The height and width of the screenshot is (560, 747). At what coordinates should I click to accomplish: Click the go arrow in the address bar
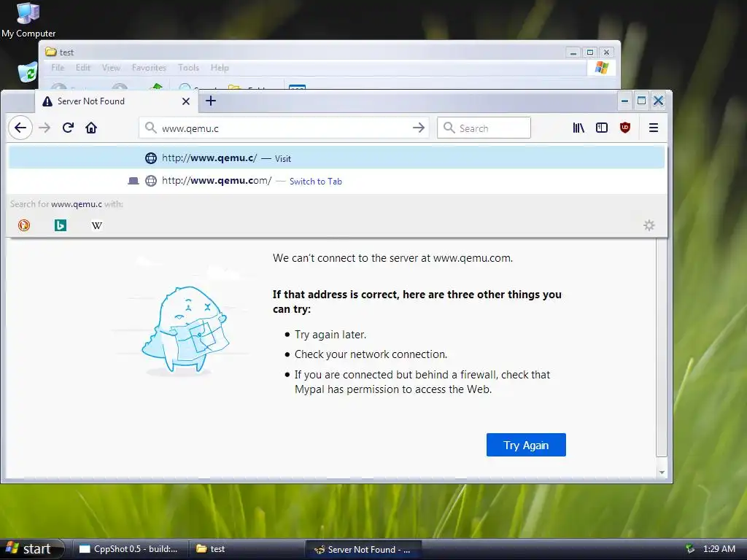tap(418, 128)
